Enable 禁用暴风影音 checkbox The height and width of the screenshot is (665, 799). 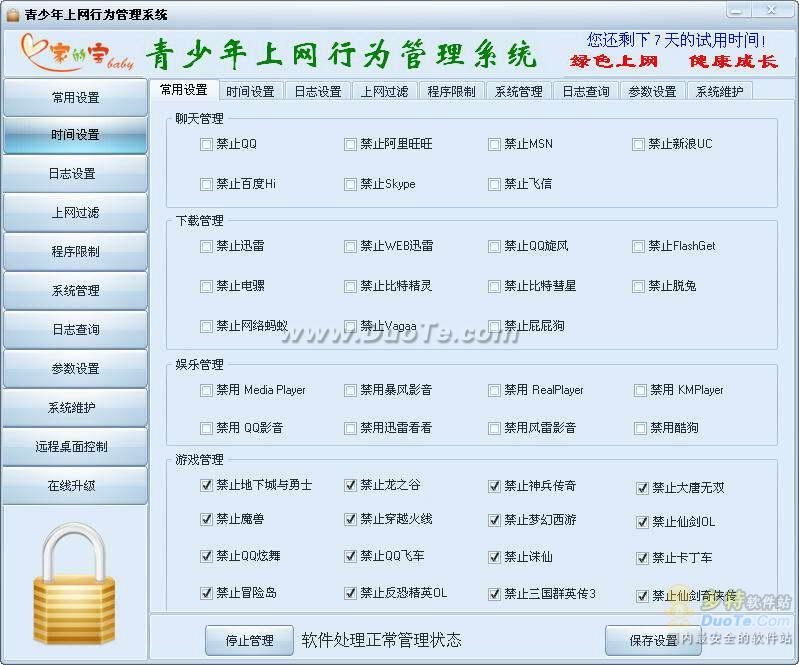click(x=350, y=391)
